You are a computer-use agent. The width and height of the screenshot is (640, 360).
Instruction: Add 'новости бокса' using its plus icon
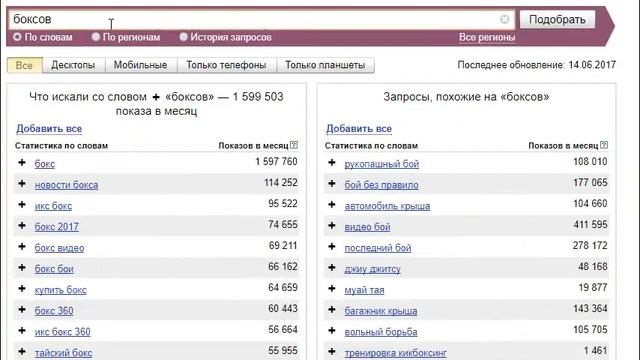point(22,184)
